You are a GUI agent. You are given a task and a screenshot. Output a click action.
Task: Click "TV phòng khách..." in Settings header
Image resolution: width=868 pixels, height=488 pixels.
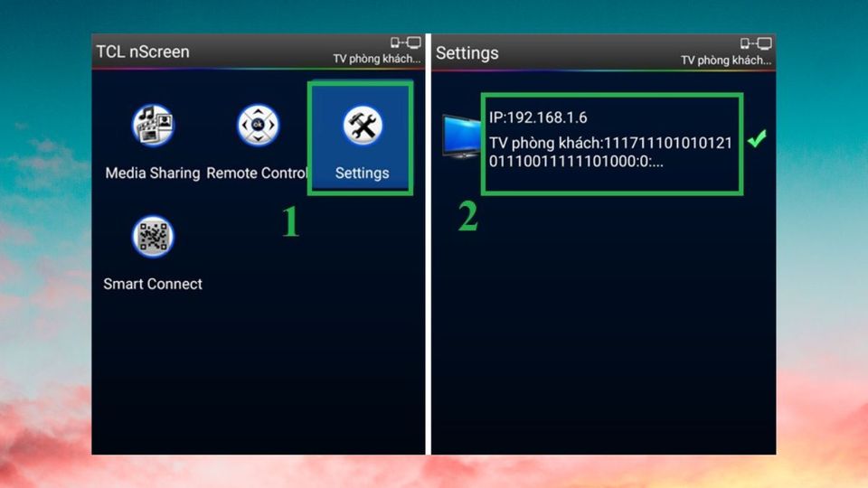click(x=727, y=60)
